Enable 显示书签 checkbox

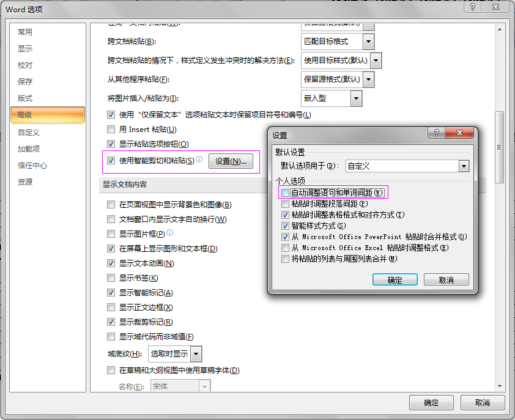pyautogui.click(x=111, y=278)
